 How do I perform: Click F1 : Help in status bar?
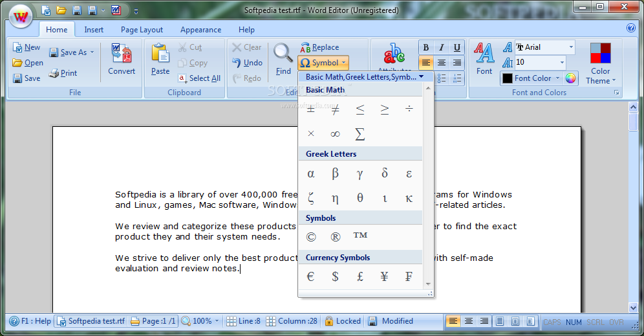point(30,321)
